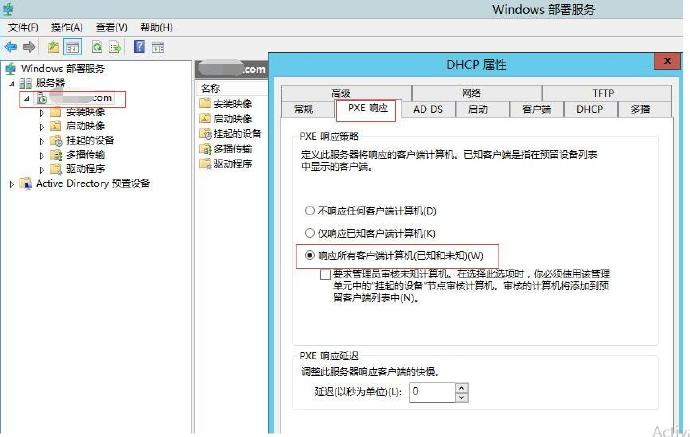Open the 文件(F) menu
Viewport: 690px width, 437px height.
[x=23, y=27]
